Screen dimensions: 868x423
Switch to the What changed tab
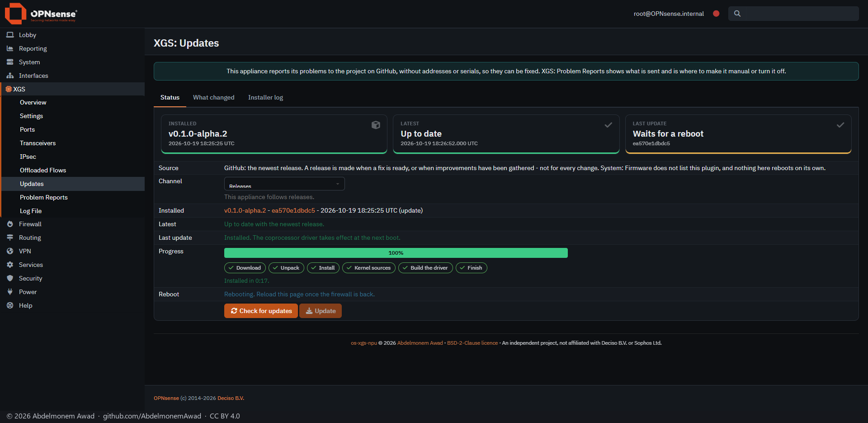(214, 97)
